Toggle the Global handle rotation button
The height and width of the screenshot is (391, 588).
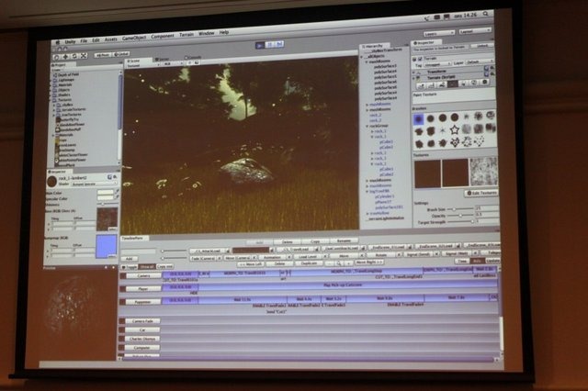pyautogui.click(x=121, y=54)
